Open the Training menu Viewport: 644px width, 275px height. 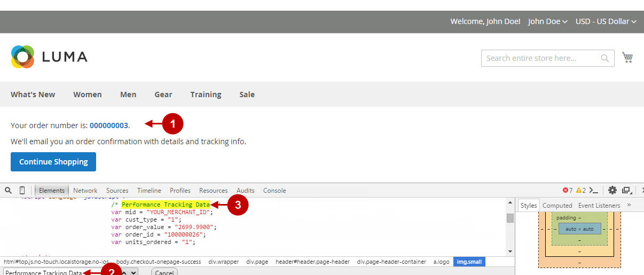pos(206,95)
